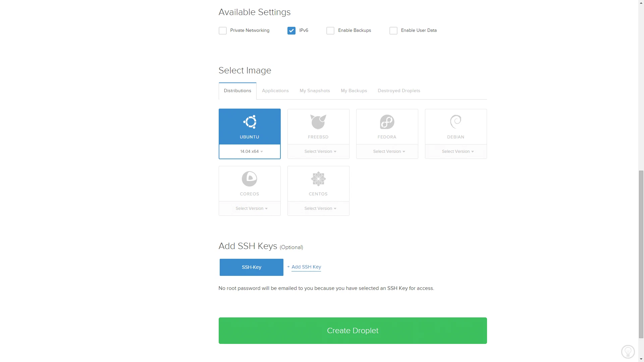
Task: Pick the Fedora distribution logo
Action: coord(387,122)
